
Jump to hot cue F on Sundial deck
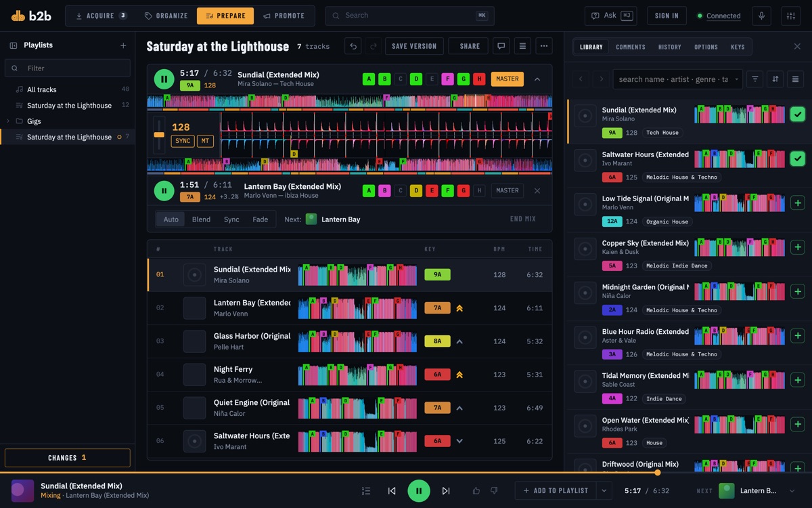click(447, 79)
